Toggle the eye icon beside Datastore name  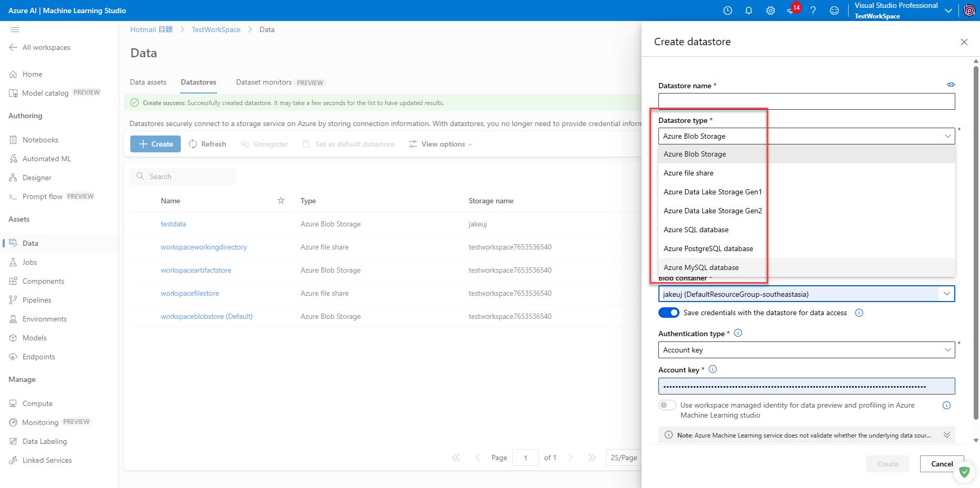point(951,85)
